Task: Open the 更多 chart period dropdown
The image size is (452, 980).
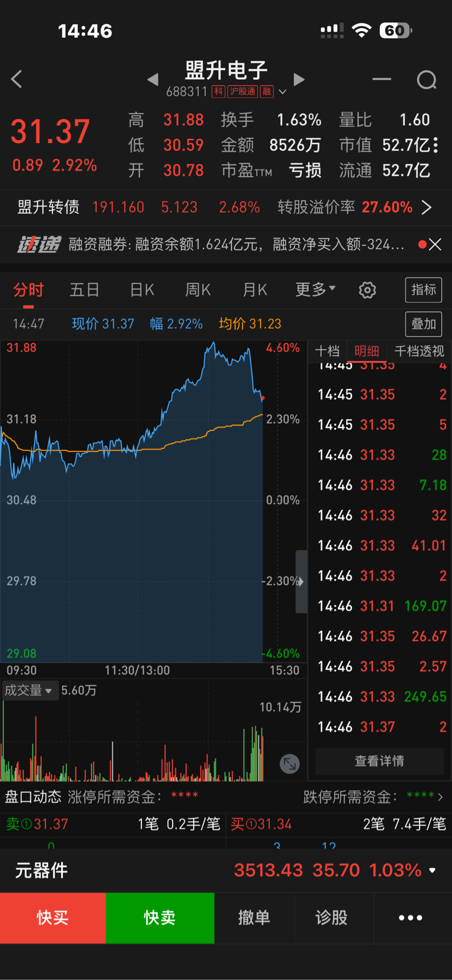Action: point(315,289)
